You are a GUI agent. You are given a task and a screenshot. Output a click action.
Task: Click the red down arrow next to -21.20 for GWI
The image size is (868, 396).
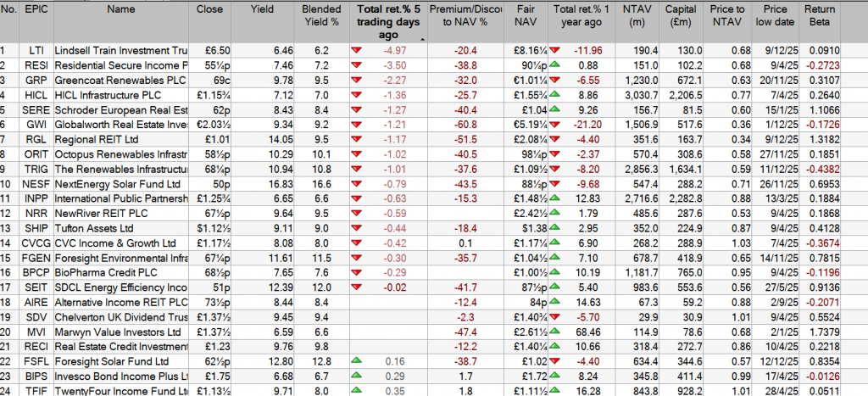[553, 125]
